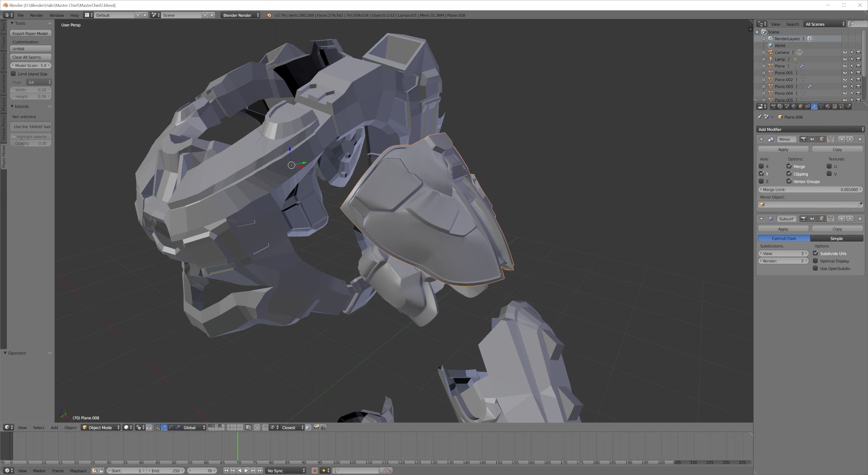The image size is (868, 475).
Task: Open the Mesh Data properties triangle tab
Action: pyautogui.click(x=821, y=107)
